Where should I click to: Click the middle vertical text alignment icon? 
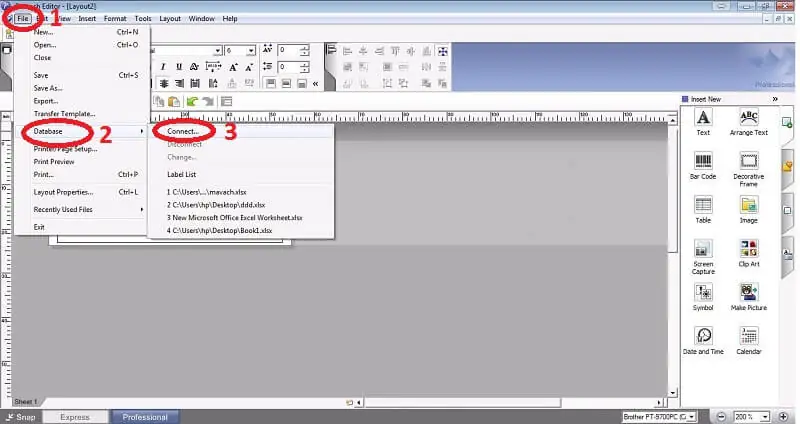pyautogui.click(x=286, y=83)
